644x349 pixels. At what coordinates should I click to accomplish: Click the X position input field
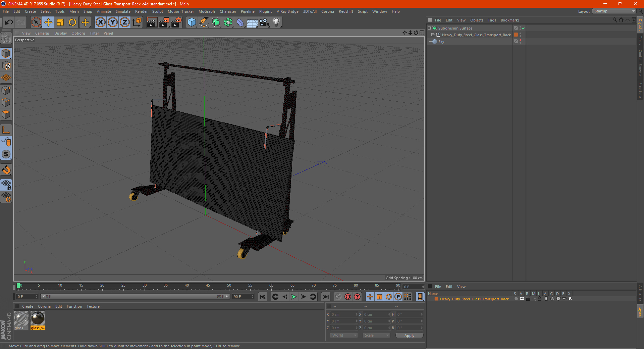pos(344,314)
